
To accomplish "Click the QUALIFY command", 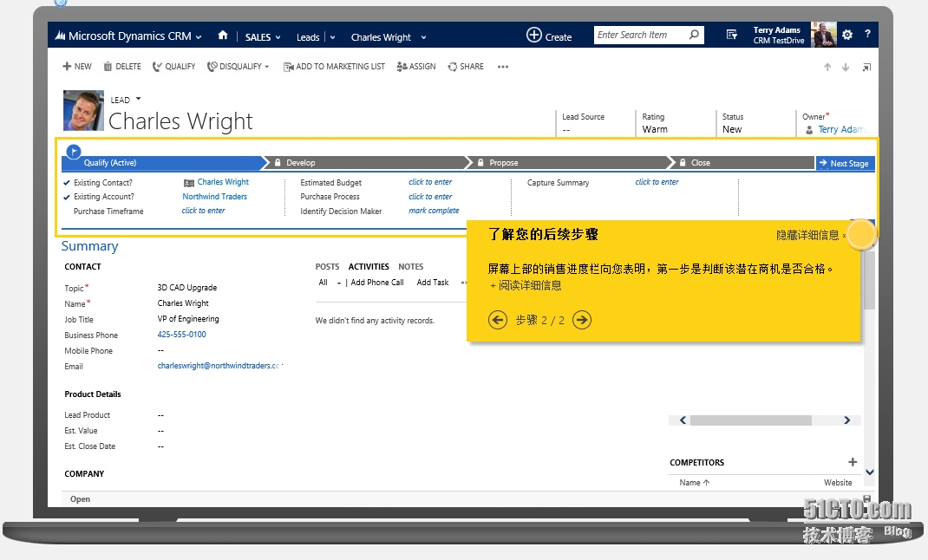I will click(x=173, y=66).
